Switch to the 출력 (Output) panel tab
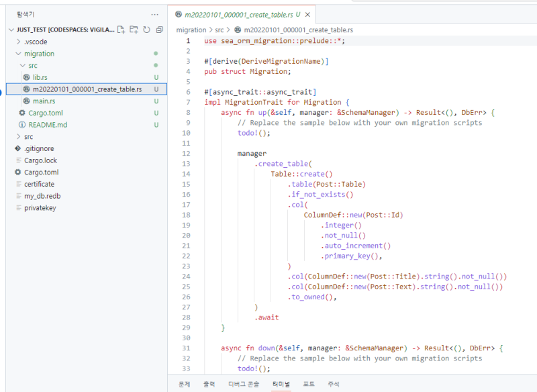The width and height of the screenshot is (537, 392). pyautogui.click(x=209, y=384)
